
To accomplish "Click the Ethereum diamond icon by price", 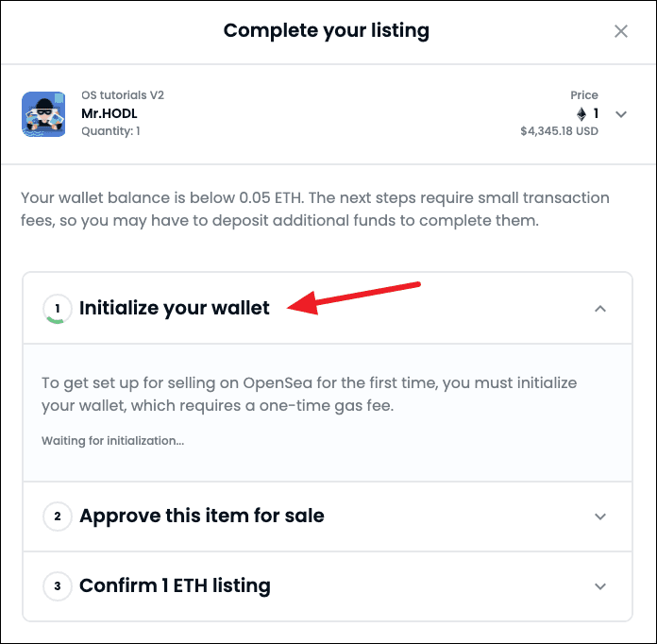I will point(581,113).
